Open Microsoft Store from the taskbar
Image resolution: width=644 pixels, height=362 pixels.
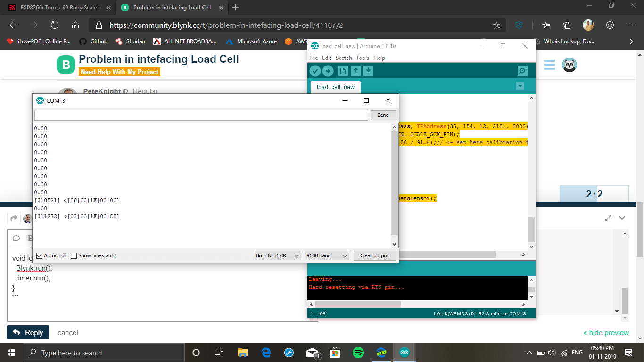335,353
